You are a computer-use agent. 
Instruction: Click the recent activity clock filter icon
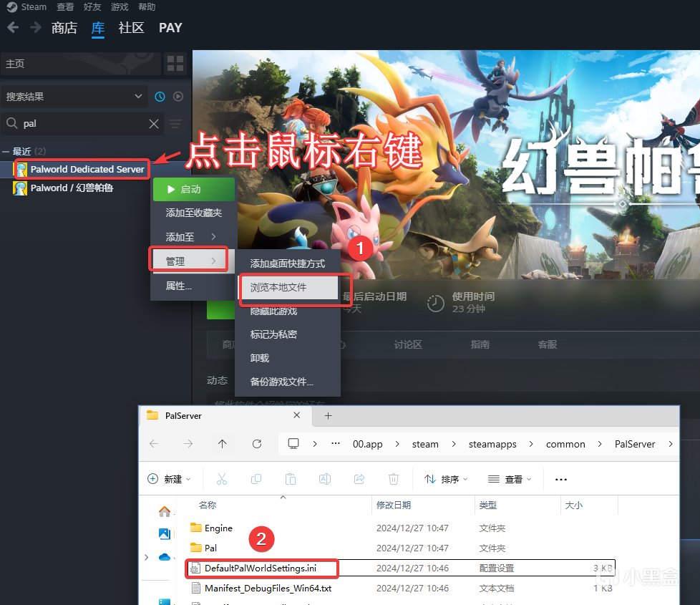coord(160,97)
